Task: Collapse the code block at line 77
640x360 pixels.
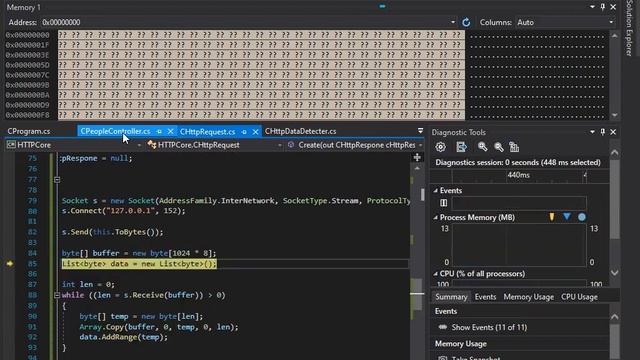Action: tap(57, 180)
